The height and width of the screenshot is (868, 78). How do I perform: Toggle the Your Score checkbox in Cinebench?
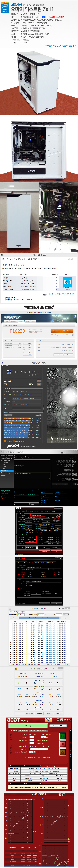coord(5,441)
